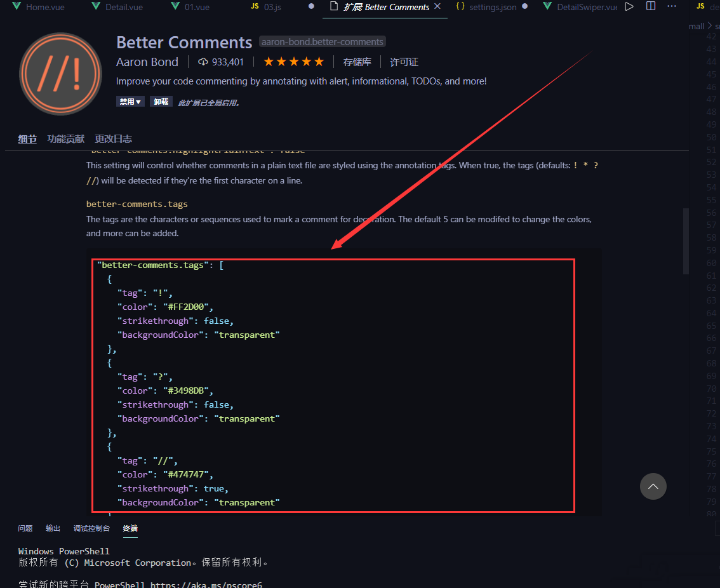This screenshot has height=588, width=720.
Task: Click the five-star rating
Action: pos(293,62)
